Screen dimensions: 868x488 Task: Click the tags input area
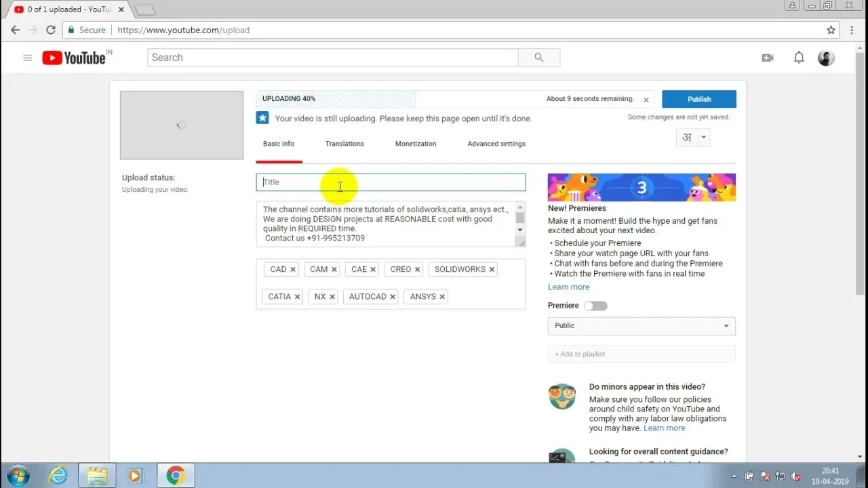click(x=391, y=284)
